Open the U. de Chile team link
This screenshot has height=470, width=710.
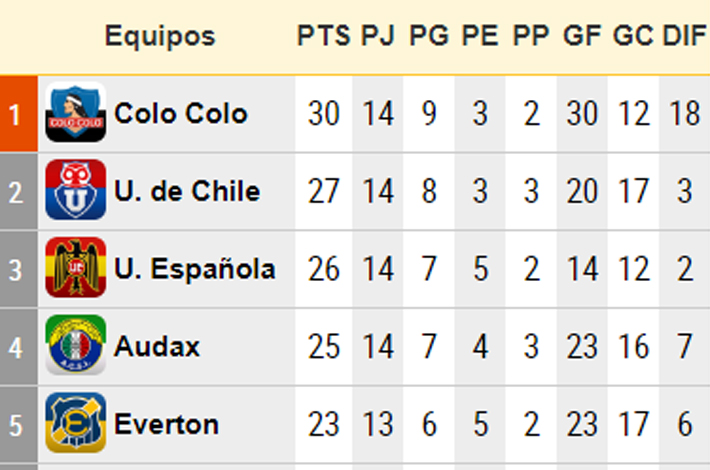(187, 191)
